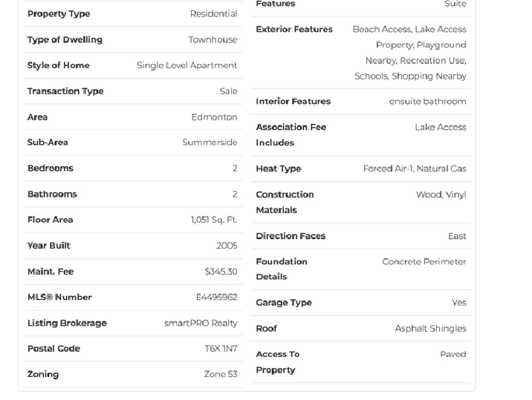
Task: Click the Summerside sub-area value
Action: pyautogui.click(x=210, y=142)
